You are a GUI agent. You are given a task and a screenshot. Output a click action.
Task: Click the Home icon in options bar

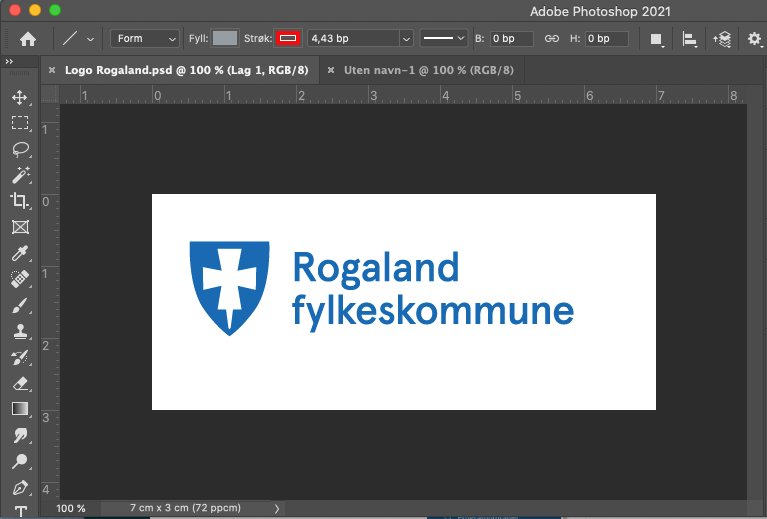click(x=28, y=39)
